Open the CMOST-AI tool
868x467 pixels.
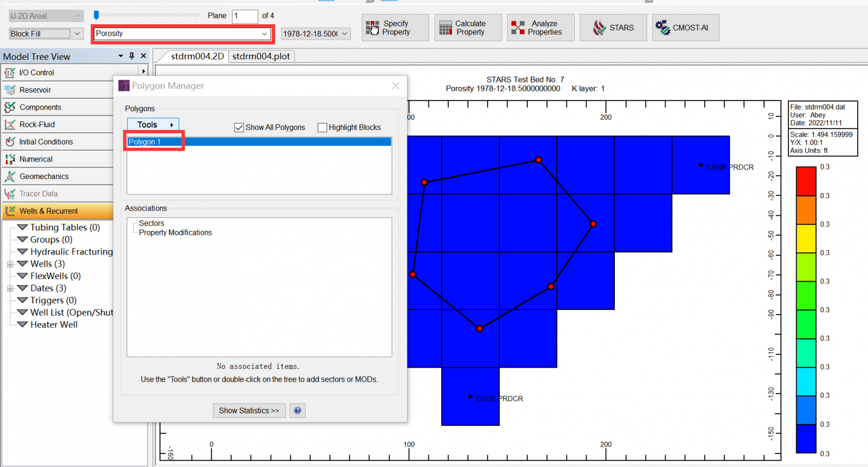[685, 27]
